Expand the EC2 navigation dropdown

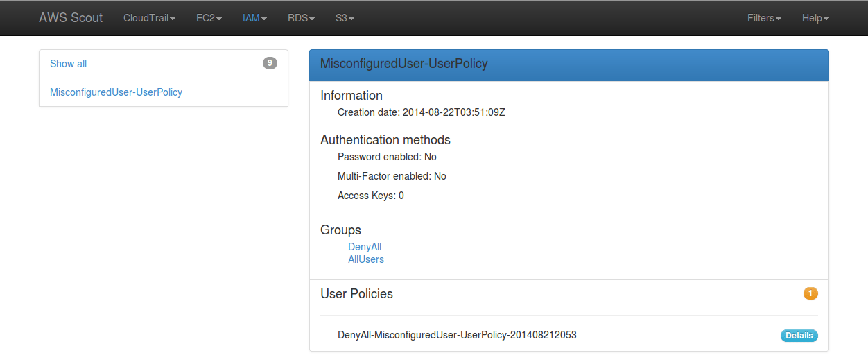(209, 18)
